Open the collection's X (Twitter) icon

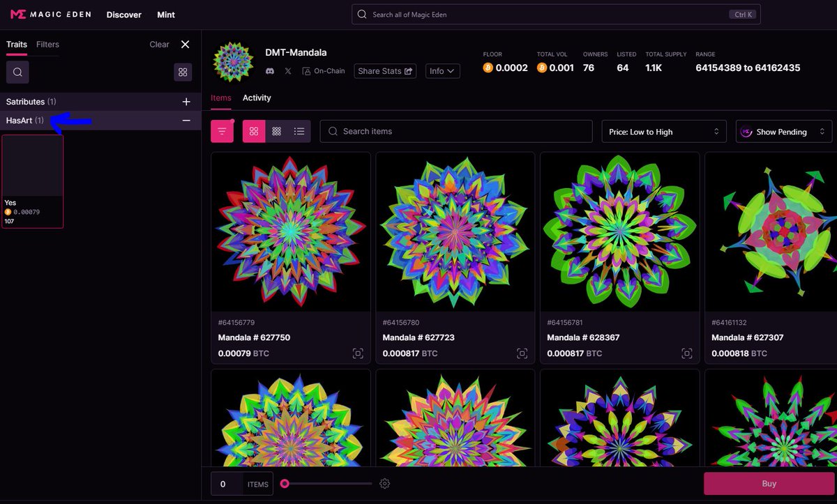coord(288,71)
